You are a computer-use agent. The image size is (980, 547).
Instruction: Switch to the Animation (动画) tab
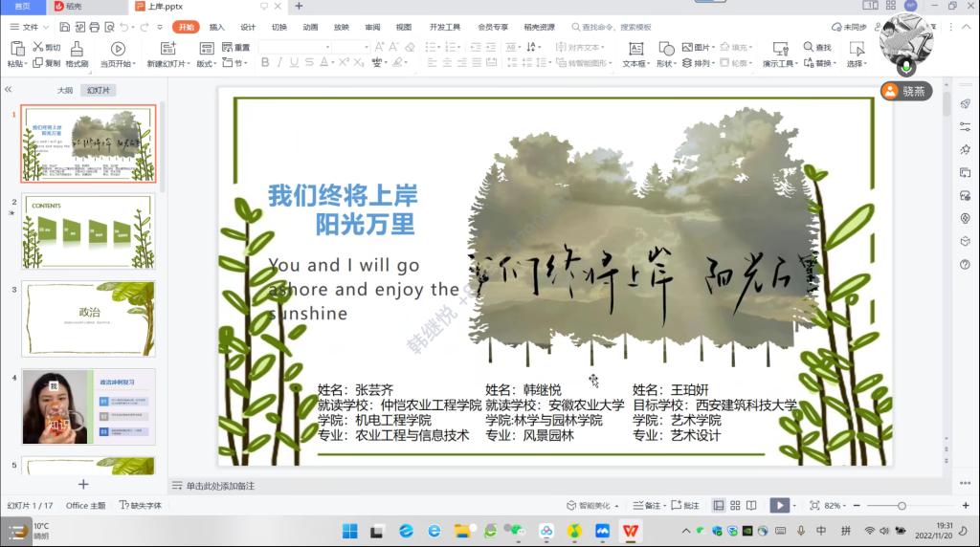coord(310,28)
